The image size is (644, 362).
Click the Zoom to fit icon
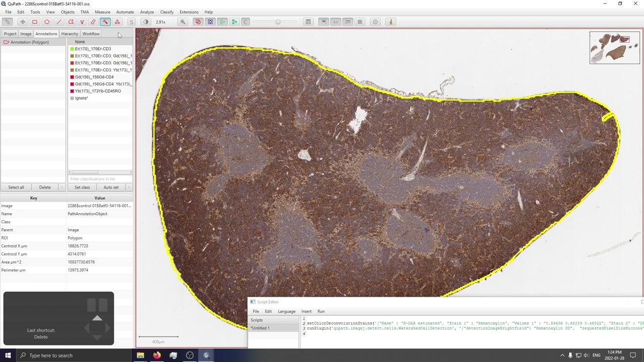[183, 22]
